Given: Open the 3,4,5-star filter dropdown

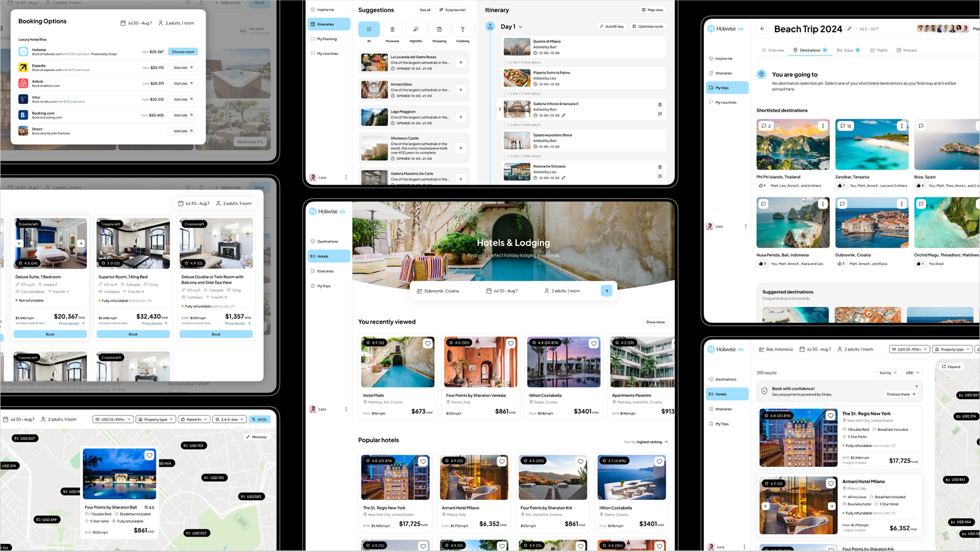Looking at the screenshot, I should 230,419.
